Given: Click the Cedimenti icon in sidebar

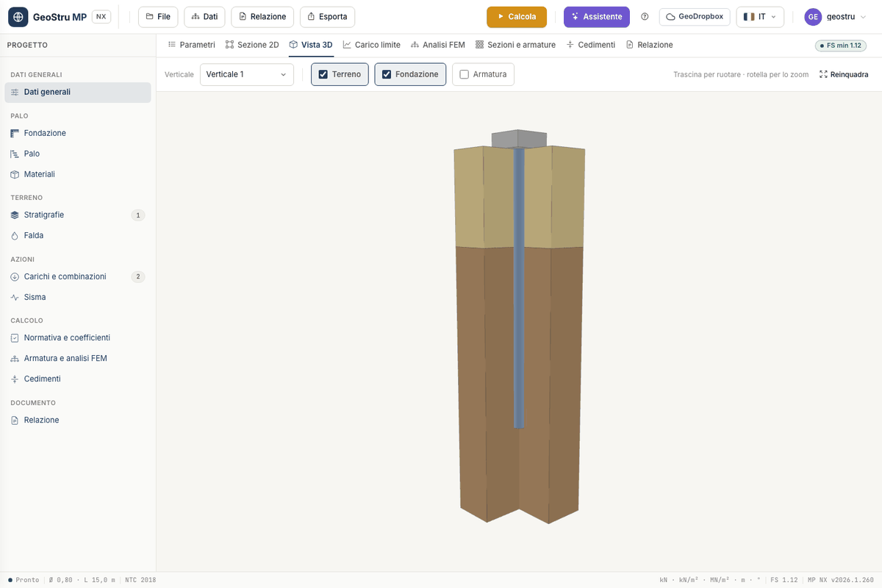Looking at the screenshot, I should [15, 379].
